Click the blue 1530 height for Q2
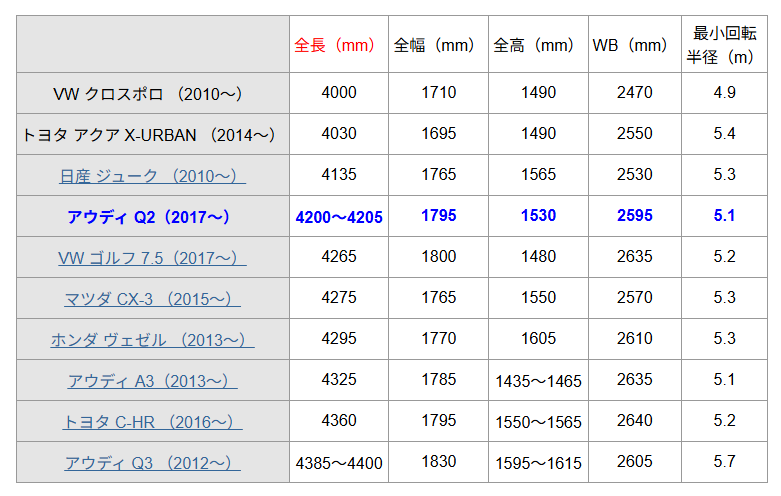This screenshot has width=781, height=496. click(x=538, y=215)
